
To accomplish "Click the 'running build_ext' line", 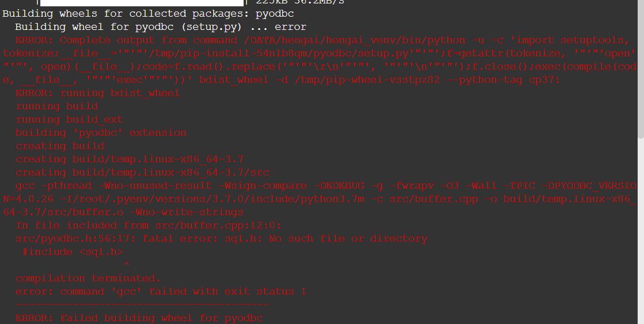I will (69, 119).
